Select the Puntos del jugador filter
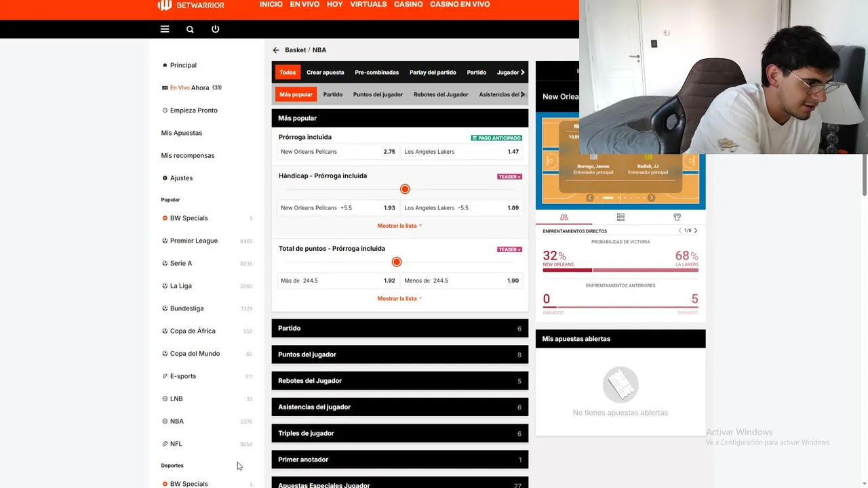The image size is (868, 488). tap(378, 95)
